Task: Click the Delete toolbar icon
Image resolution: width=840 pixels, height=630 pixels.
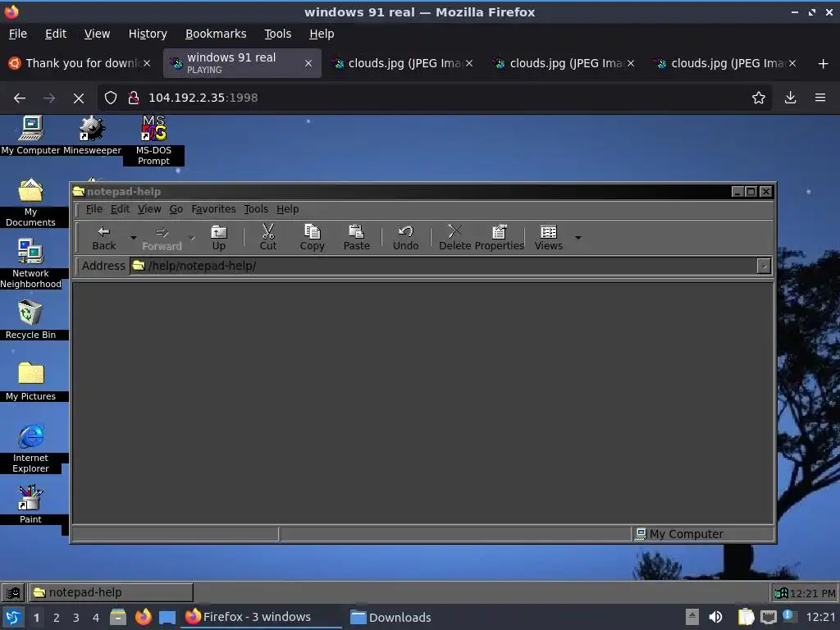Action: pyautogui.click(x=454, y=237)
